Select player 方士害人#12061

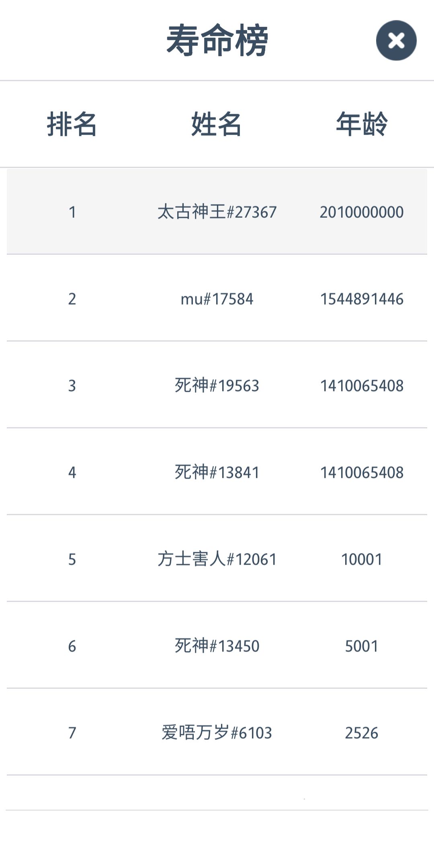click(x=217, y=559)
